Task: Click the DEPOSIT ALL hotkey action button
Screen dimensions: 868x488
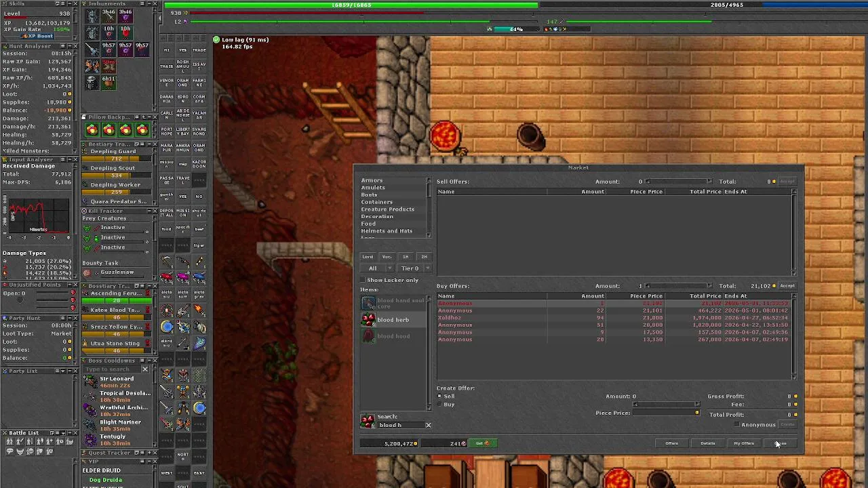Action: point(166,212)
